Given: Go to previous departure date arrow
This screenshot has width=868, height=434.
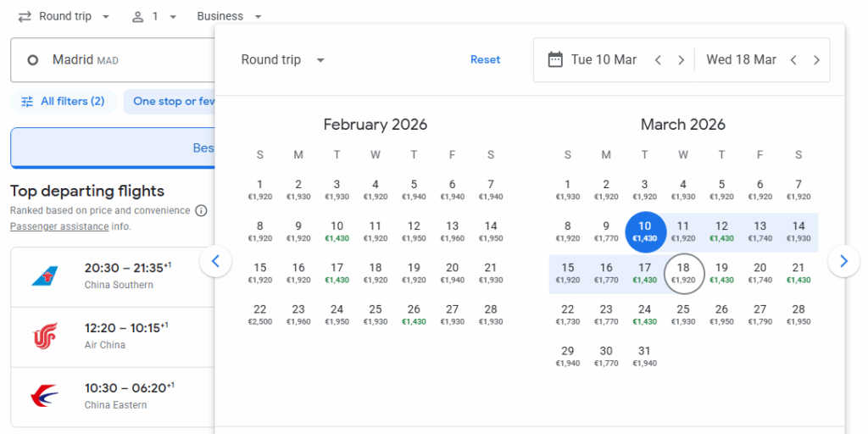Looking at the screenshot, I should pos(658,60).
